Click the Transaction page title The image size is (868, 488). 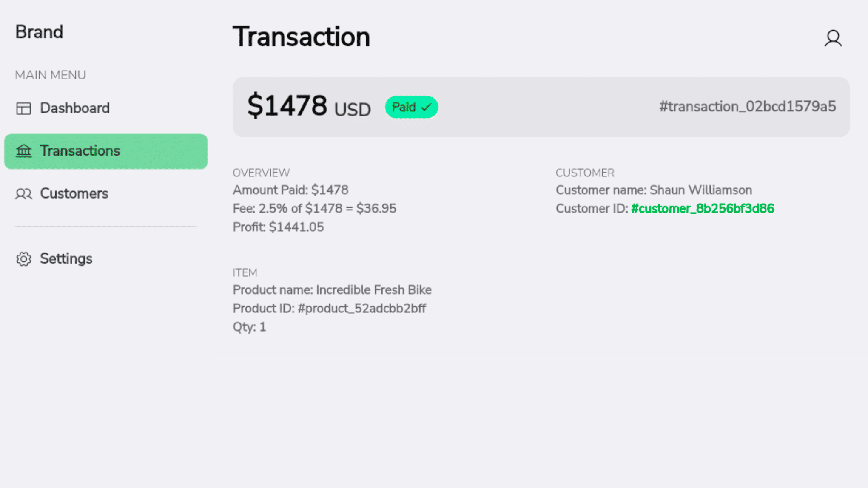click(x=301, y=37)
